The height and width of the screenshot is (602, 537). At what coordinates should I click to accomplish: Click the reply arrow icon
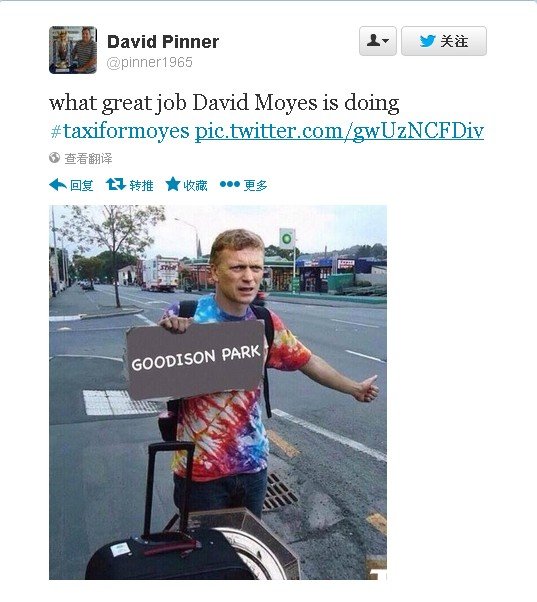pyautogui.click(x=58, y=185)
